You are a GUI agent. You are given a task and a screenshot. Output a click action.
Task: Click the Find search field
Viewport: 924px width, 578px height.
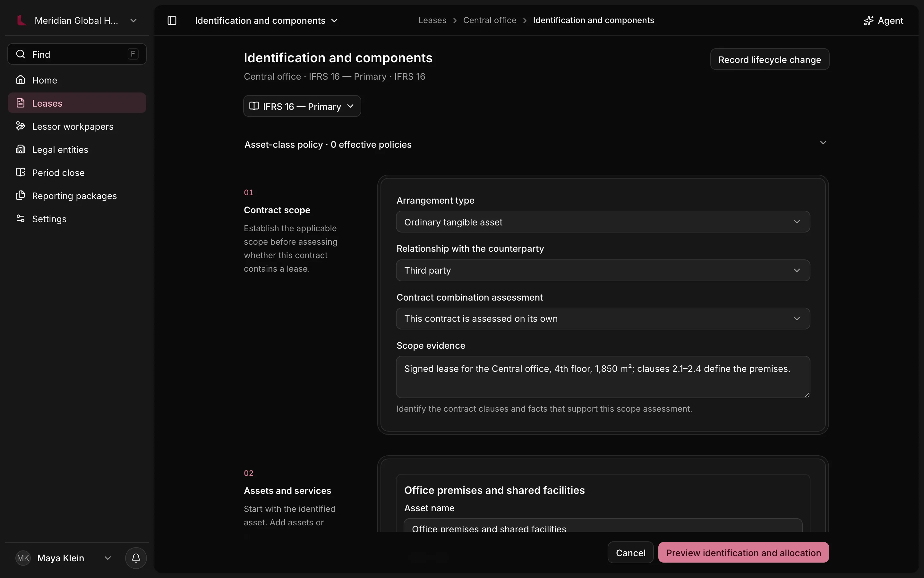(x=77, y=54)
